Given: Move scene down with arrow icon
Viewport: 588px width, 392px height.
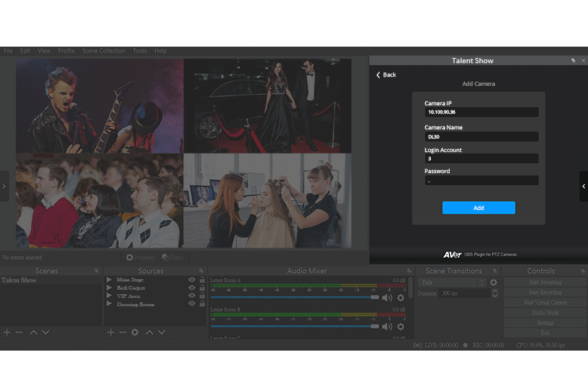Looking at the screenshot, I should coord(45,332).
